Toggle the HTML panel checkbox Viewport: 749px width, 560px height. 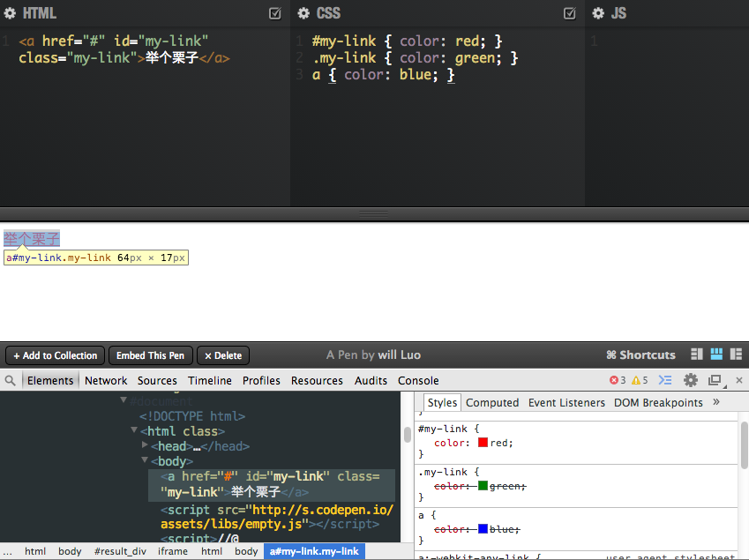coord(275,14)
